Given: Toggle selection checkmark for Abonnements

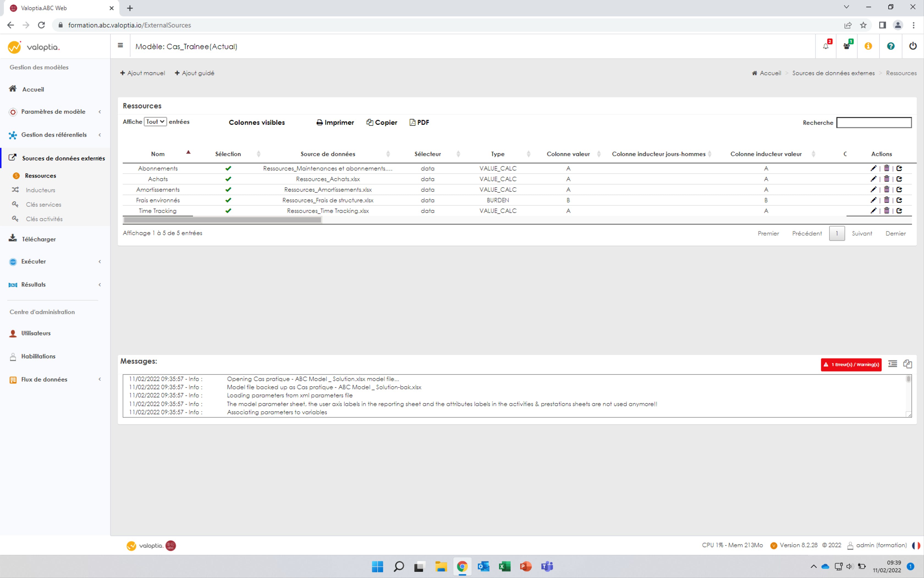Looking at the screenshot, I should pyautogui.click(x=228, y=168).
